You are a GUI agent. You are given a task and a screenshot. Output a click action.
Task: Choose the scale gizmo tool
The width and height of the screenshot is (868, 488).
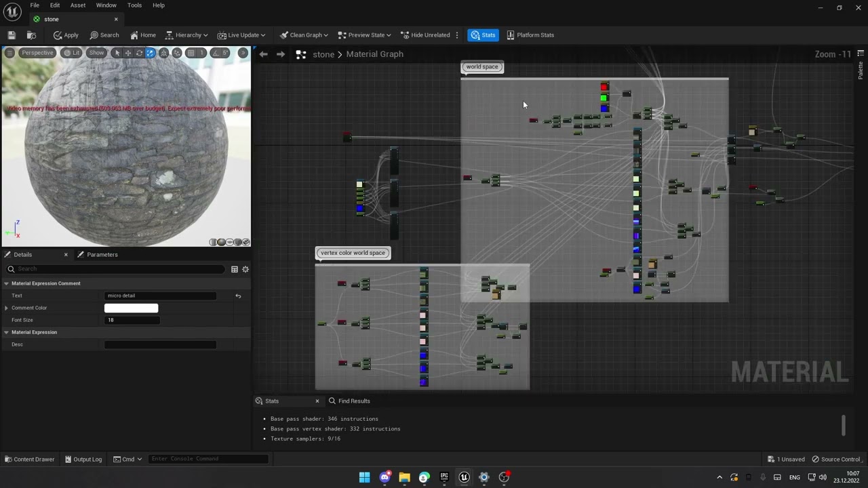coord(150,53)
